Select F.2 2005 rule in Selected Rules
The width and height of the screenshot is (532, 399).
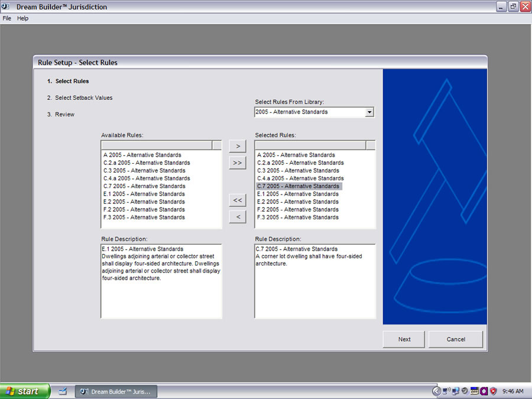(x=297, y=210)
